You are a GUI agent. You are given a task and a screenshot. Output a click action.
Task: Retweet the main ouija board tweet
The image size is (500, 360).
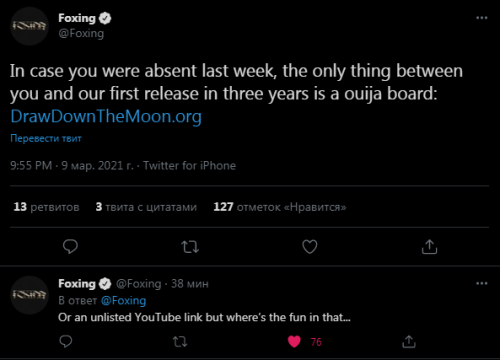(190, 247)
